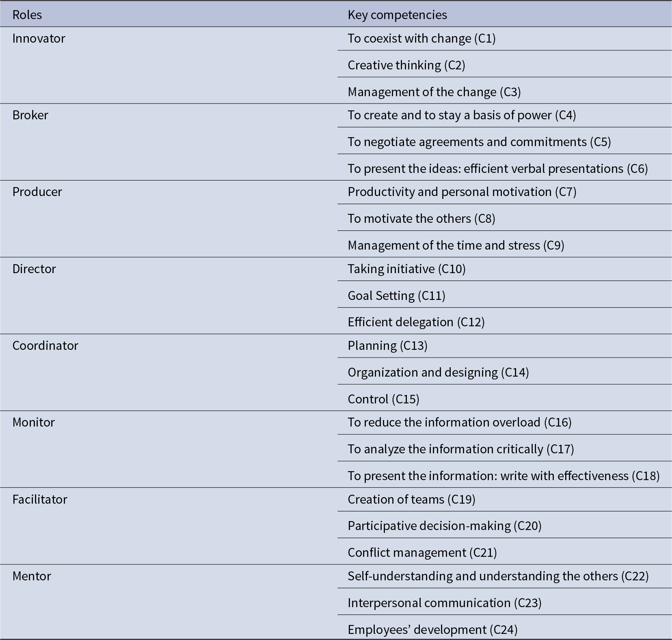Click the Goal Setting (C11) entry
The image size is (672, 640).
396,295
